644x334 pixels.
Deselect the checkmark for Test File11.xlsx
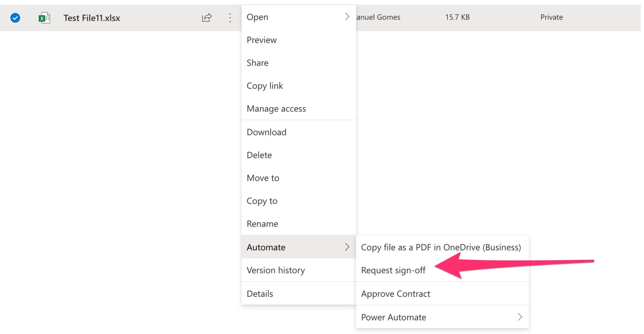click(15, 18)
